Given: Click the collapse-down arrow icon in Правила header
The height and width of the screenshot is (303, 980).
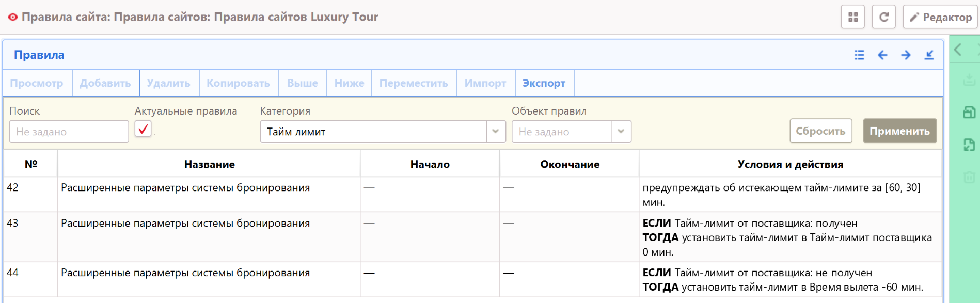Looking at the screenshot, I should 929,55.
